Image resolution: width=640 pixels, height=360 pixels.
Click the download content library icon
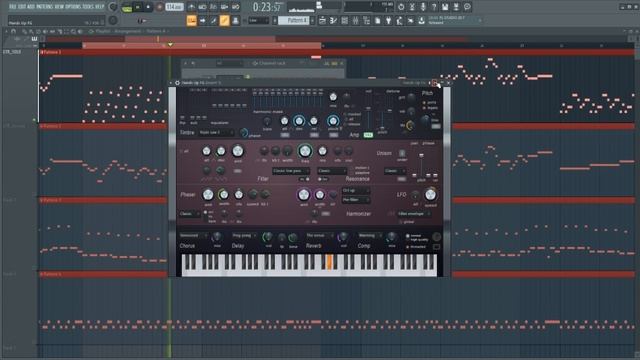421,20
